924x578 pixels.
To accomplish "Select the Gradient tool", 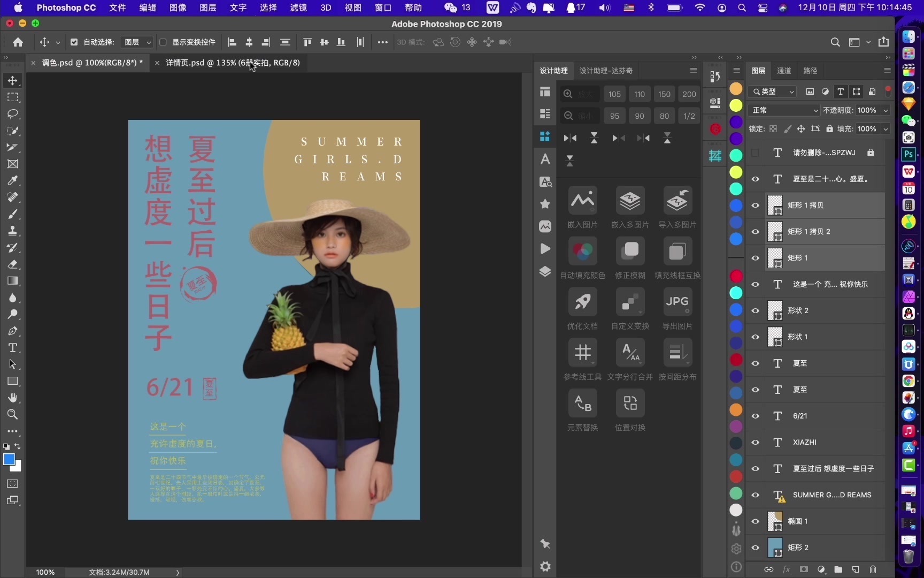I will [13, 281].
